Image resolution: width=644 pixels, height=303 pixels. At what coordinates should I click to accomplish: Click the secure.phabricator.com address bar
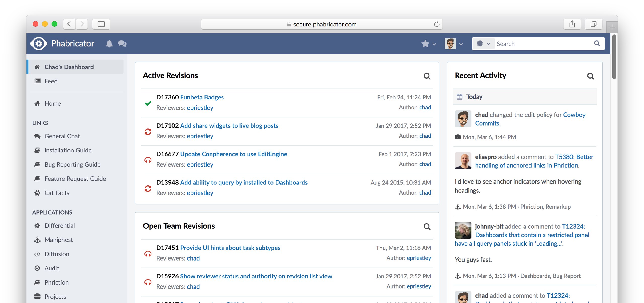pos(322,24)
